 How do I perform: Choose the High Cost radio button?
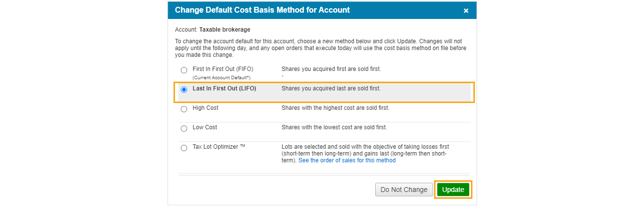(x=184, y=109)
